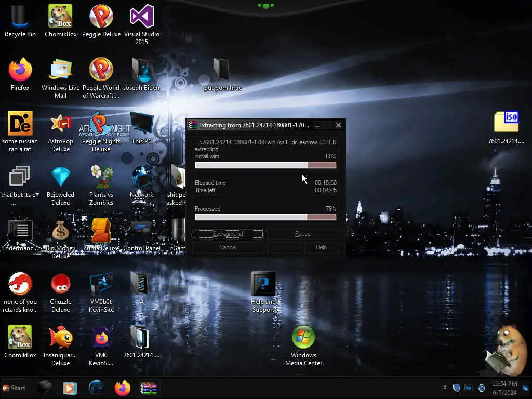Click the globe icon on taskbar
Screen dimensions: 532x399
(96, 388)
